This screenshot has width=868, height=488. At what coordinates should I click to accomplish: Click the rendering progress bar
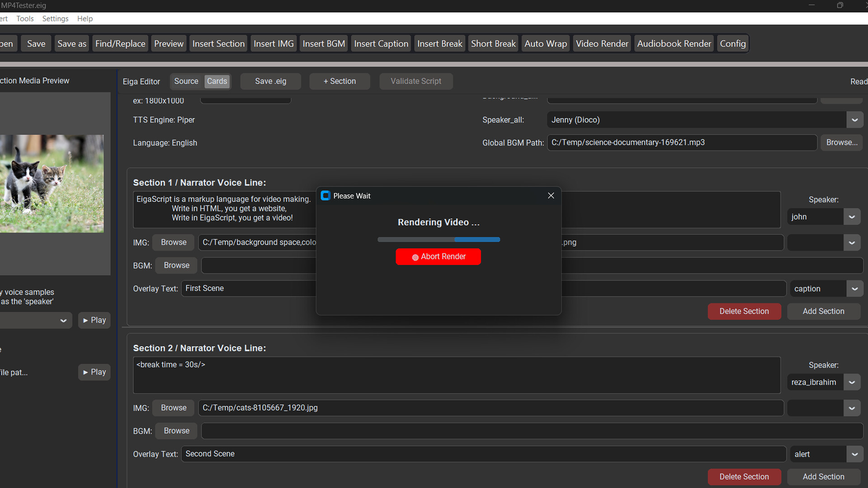(438, 239)
